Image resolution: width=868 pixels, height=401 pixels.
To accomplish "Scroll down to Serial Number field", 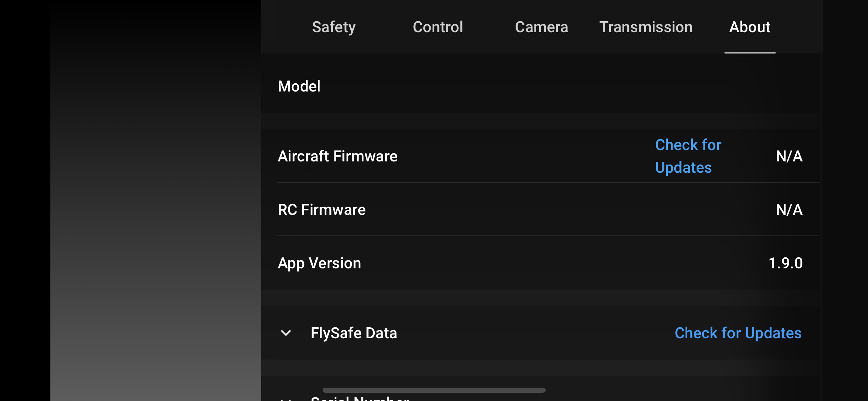I will point(359,397).
